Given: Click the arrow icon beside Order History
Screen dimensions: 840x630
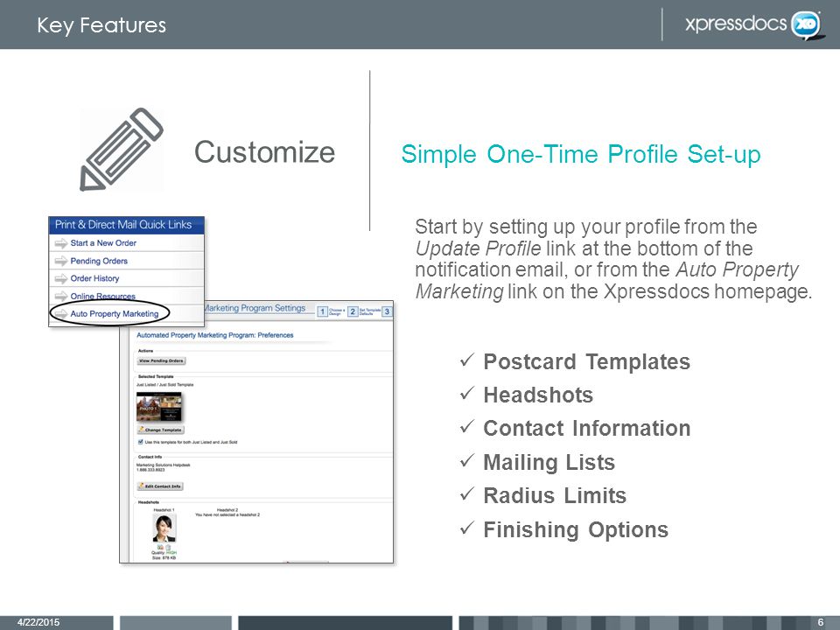Looking at the screenshot, I should [x=61, y=279].
